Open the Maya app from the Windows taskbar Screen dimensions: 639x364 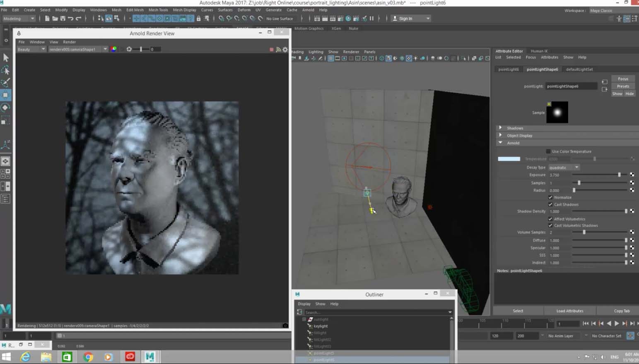click(x=150, y=357)
